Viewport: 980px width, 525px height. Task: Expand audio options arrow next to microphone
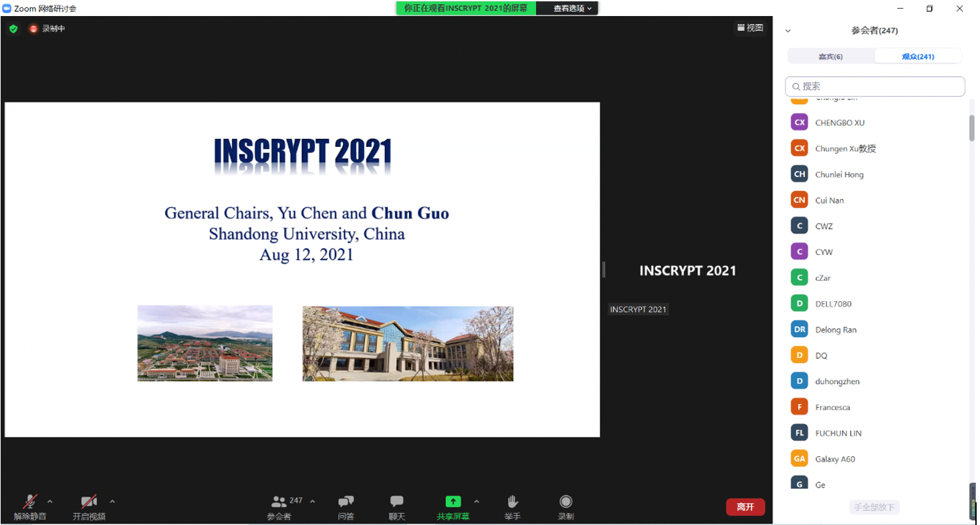tap(50, 502)
